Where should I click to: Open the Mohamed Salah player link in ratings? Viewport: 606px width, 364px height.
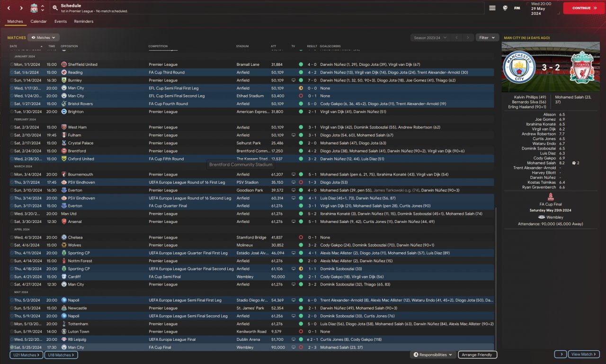coord(542,163)
